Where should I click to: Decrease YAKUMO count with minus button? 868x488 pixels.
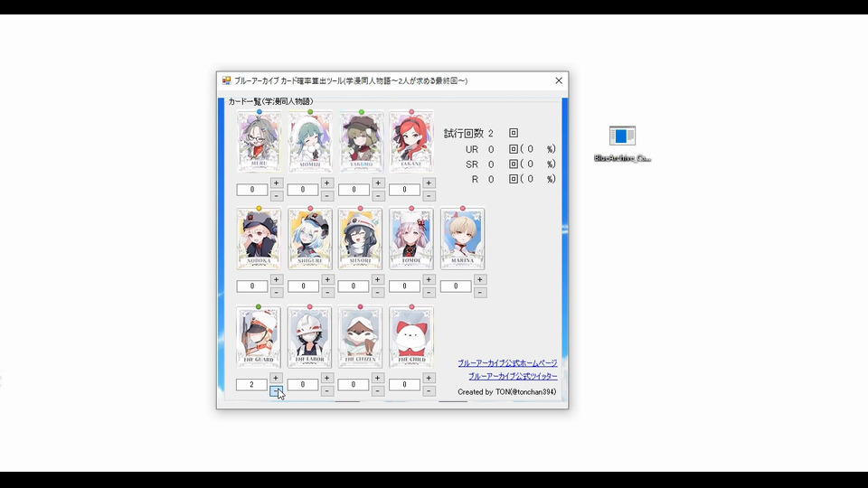coord(378,196)
